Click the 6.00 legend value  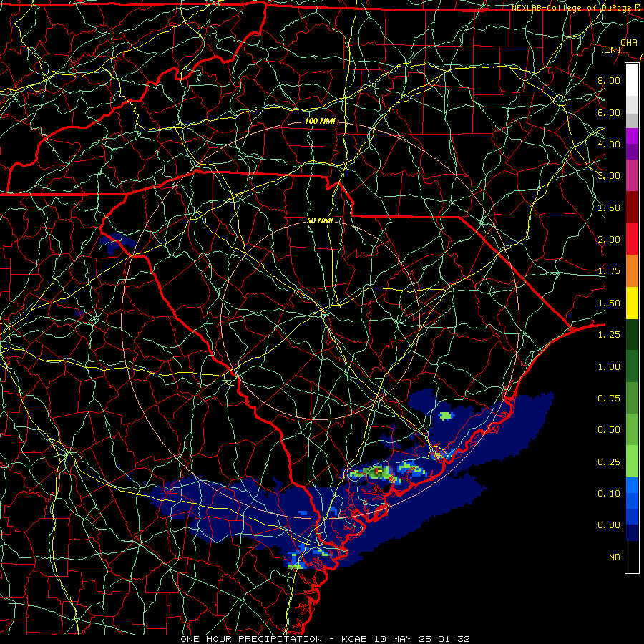tap(609, 112)
